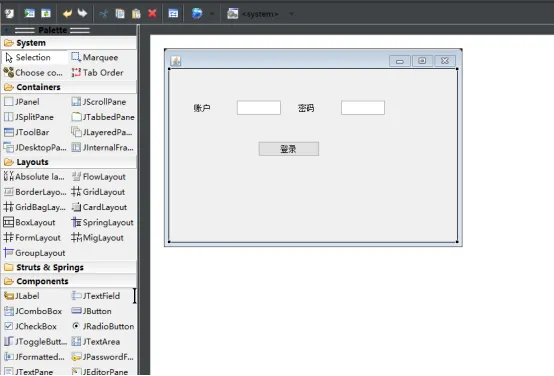The image size is (554, 376).
Task: Select the JRadioButton palette component
Action: tap(103, 326)
